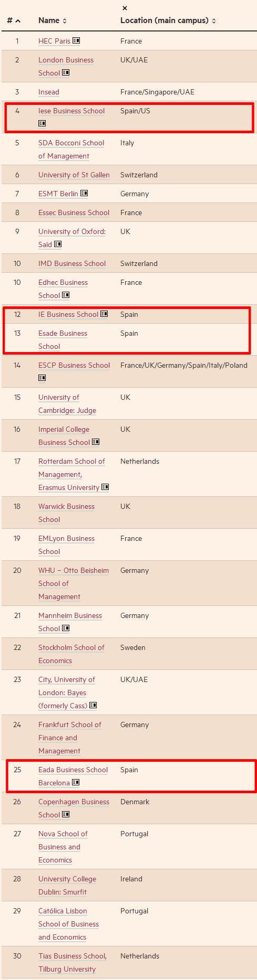Open the Stockholm School of Economics link
The image size is (257, 980).
[71, 654]
